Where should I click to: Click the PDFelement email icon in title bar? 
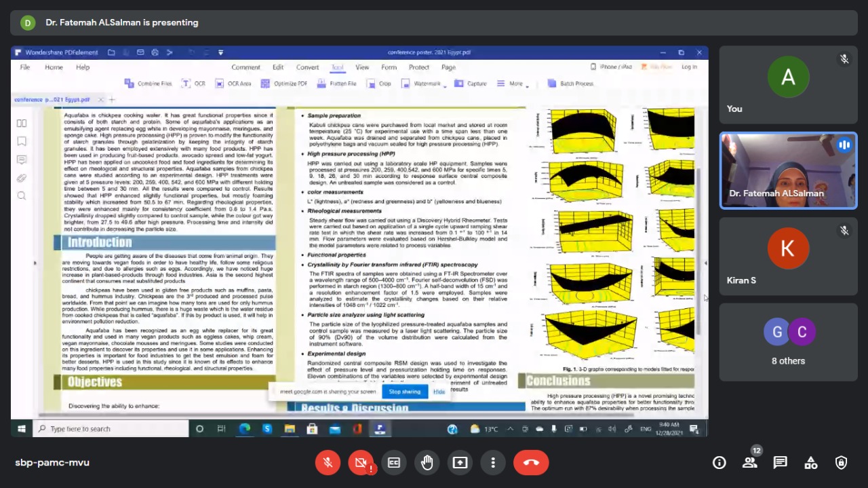(x=140, y=52)
